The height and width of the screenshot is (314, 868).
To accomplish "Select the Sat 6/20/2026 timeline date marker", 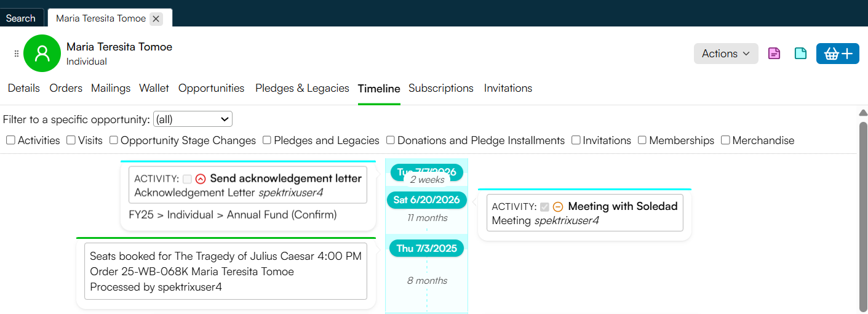I will click(427, 200).
